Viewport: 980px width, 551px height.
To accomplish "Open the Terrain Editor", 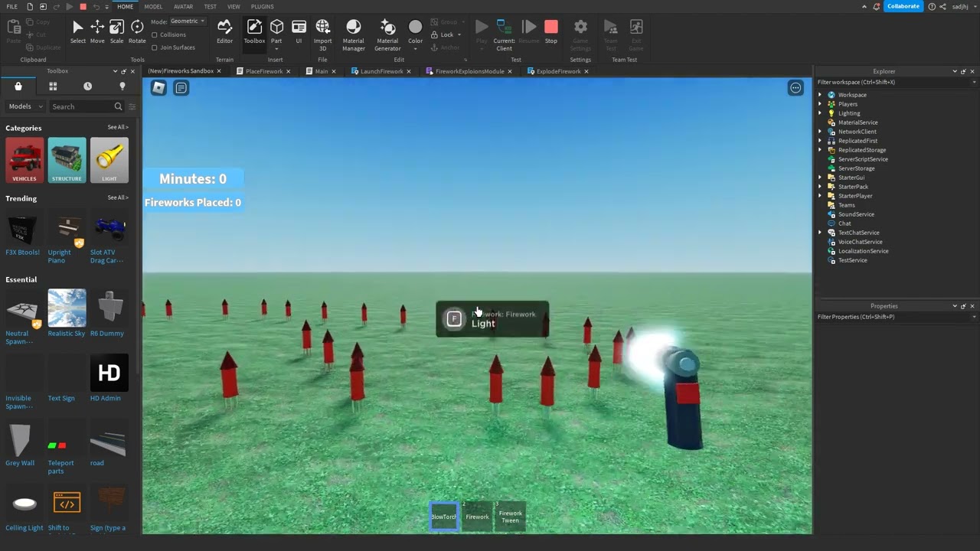I will [224, 32].
